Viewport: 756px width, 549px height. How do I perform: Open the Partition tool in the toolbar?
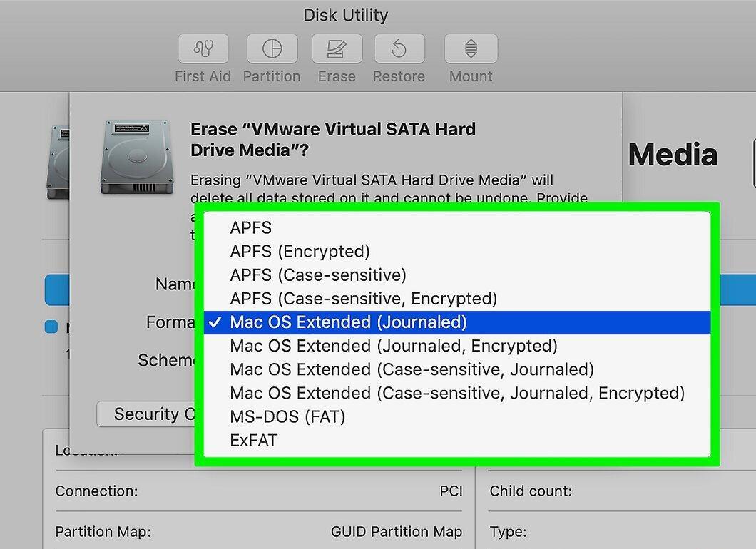tap(272, 48)
